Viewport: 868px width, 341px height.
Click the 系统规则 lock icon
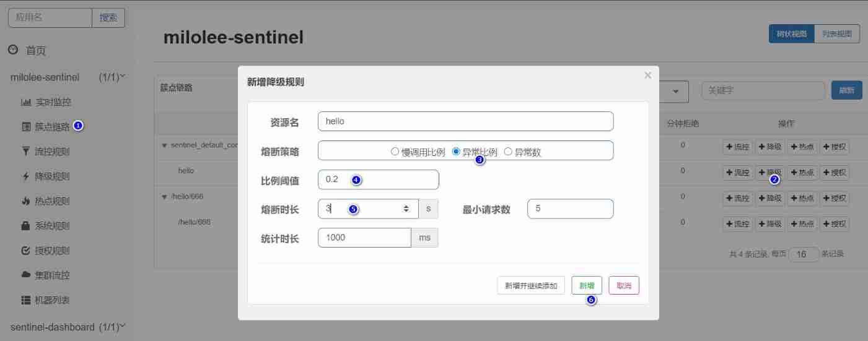tap(26, 226)
